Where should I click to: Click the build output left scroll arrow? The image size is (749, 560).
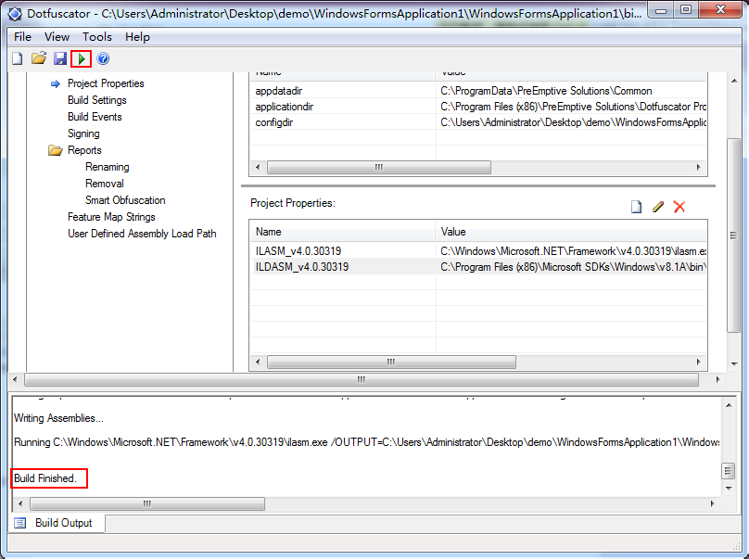pyautogui.click(x=20, y=503)
